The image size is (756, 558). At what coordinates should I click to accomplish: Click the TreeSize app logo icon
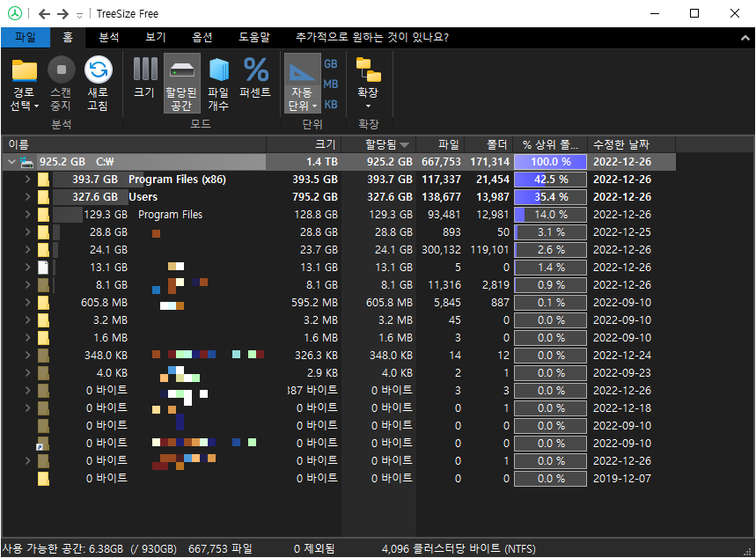[x=14, y=13]
